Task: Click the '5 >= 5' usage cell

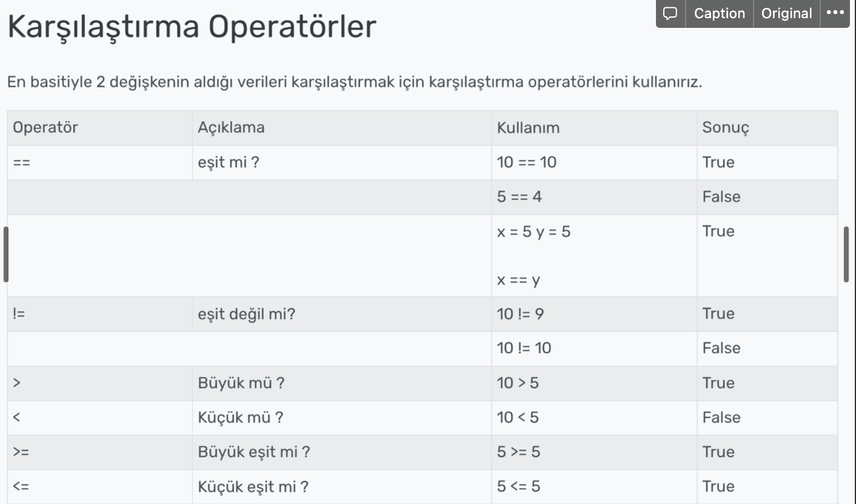Action: [x=594, y=453]
